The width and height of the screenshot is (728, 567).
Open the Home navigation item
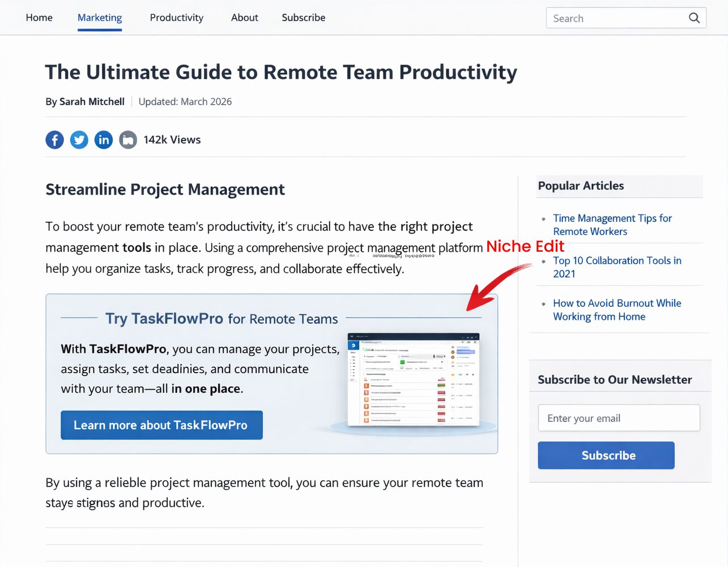pyautogui.click(x=39, y=18)
